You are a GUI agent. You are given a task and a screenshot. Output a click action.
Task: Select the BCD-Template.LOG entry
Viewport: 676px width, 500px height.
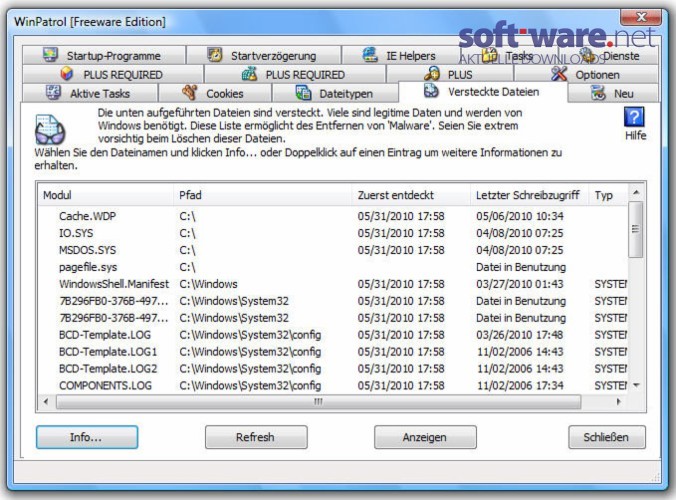(333, 335)
